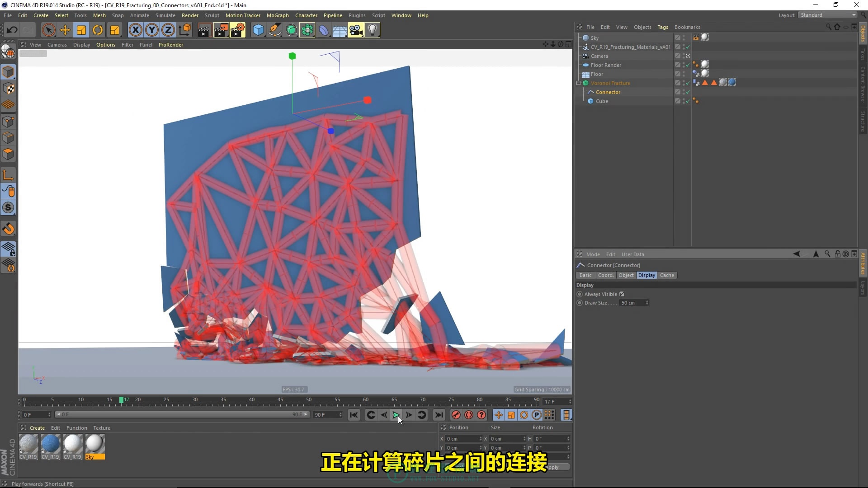Add a Cube primitive object
Screen dimensions: 868x488
click(x=258, y=30)
